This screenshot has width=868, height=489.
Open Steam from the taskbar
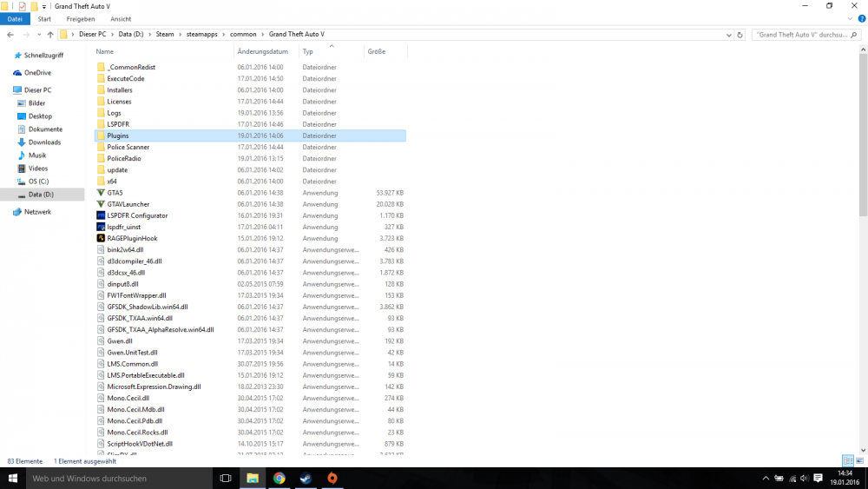[306, 478]
